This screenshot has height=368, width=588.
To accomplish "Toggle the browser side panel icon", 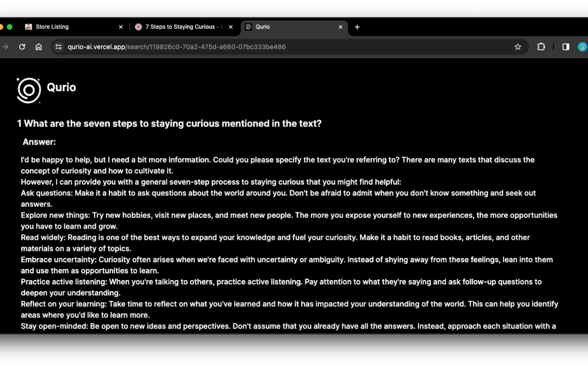I will 566,47.
